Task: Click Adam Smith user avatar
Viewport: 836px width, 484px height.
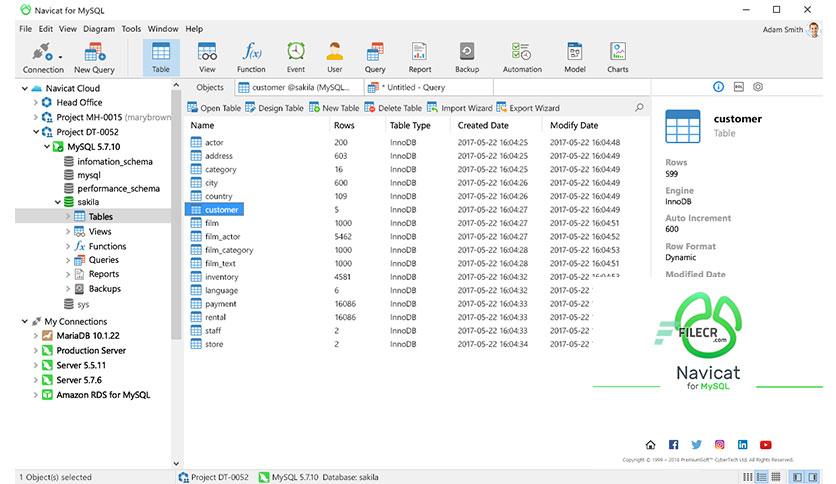Action: point(814,29)
